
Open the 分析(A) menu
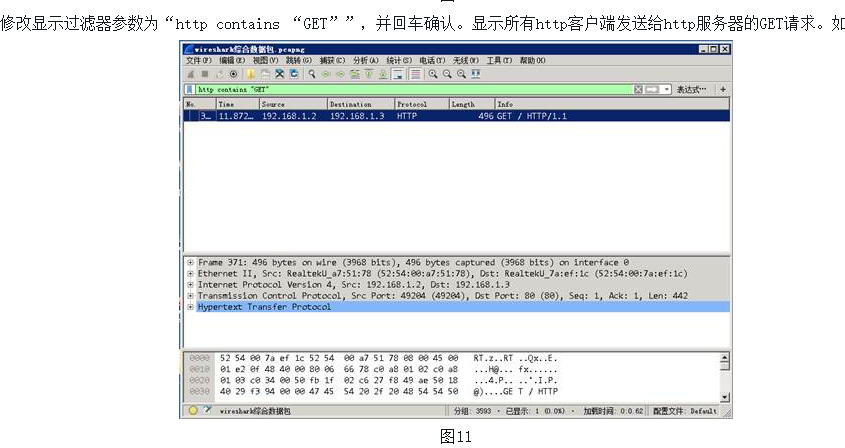(366, 60)
